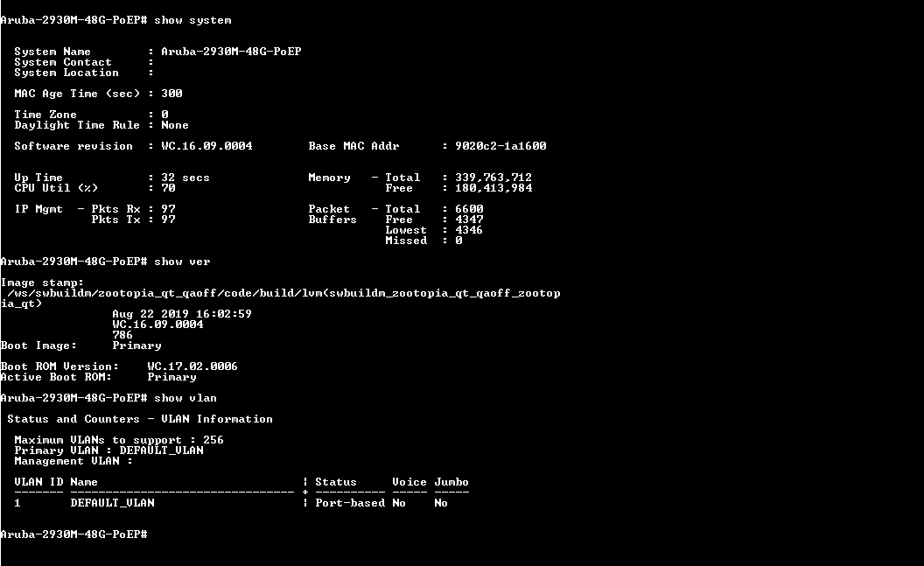This screenshot has width=924, height=566.
Task: Click the VLAN ID column header
Action: click(x=38, y=482)
